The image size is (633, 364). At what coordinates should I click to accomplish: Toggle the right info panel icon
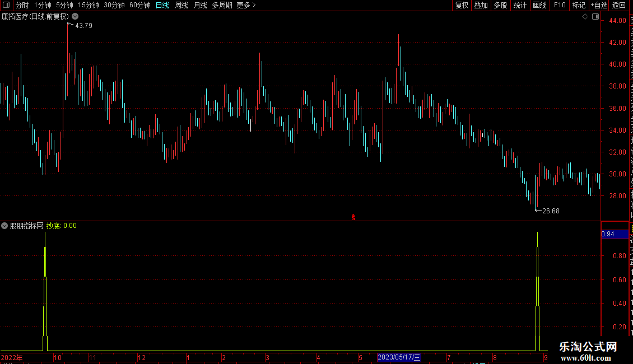[x=595, y=17]
